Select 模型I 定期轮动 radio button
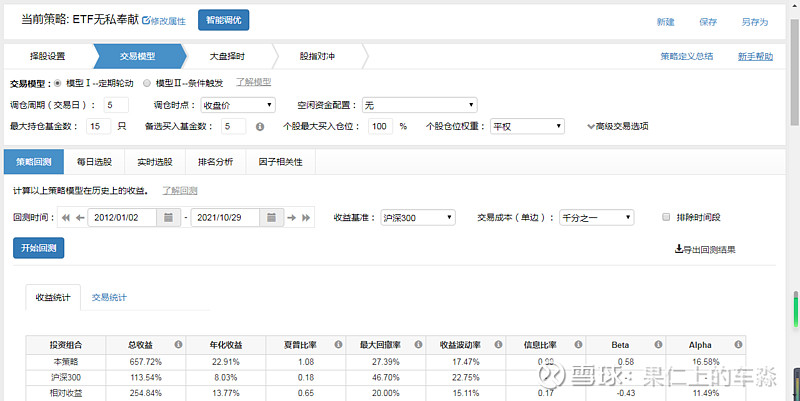 pyautogui.click(x=58, y=83)
